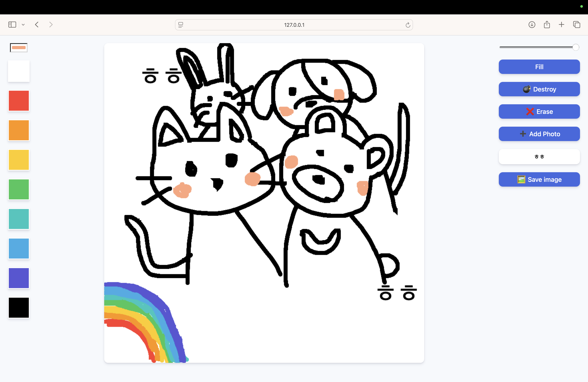Adjust the brush size slider

pyautogui.click(x=575, y=47)
